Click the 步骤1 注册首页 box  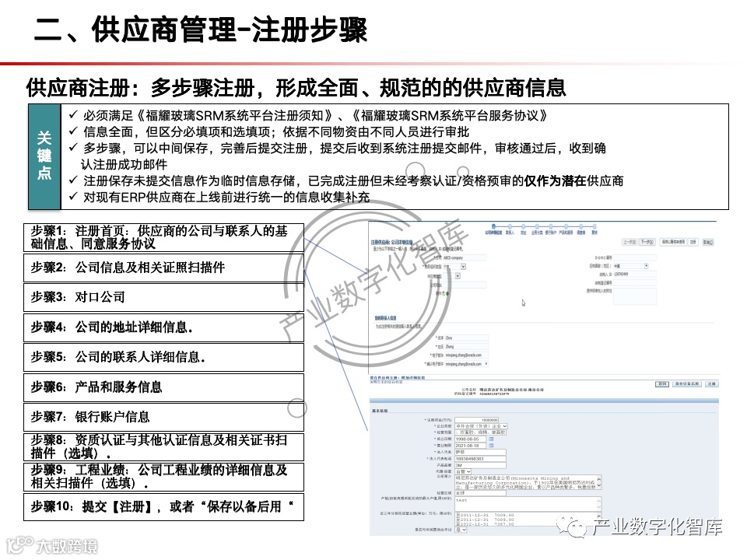point(163,237)
